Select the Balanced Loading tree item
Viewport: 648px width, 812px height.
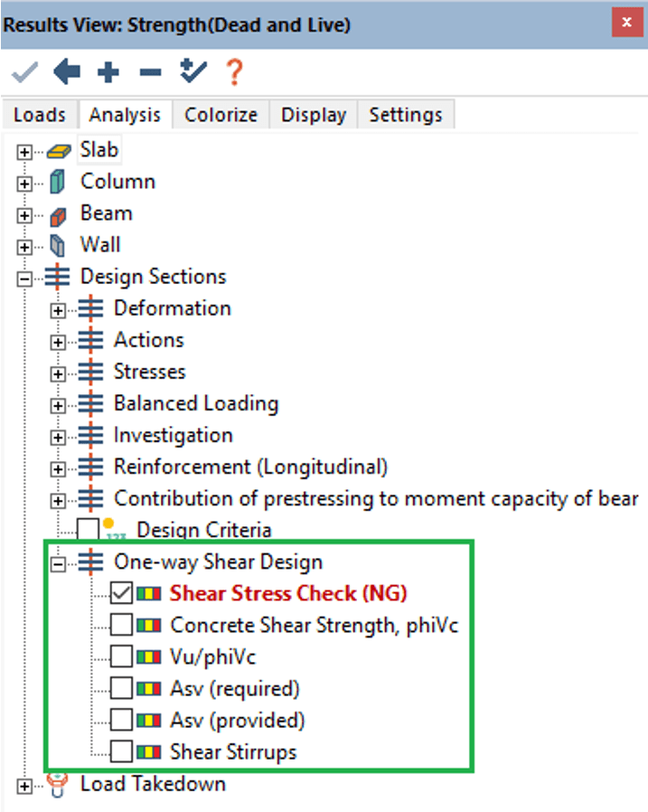(195, 403)
